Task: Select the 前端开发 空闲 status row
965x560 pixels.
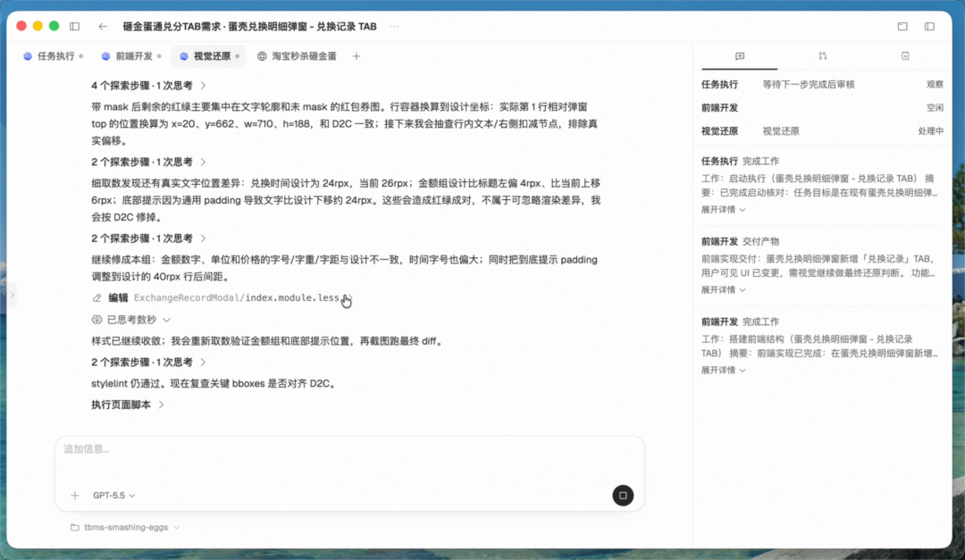Action: [x=822, y=108]
